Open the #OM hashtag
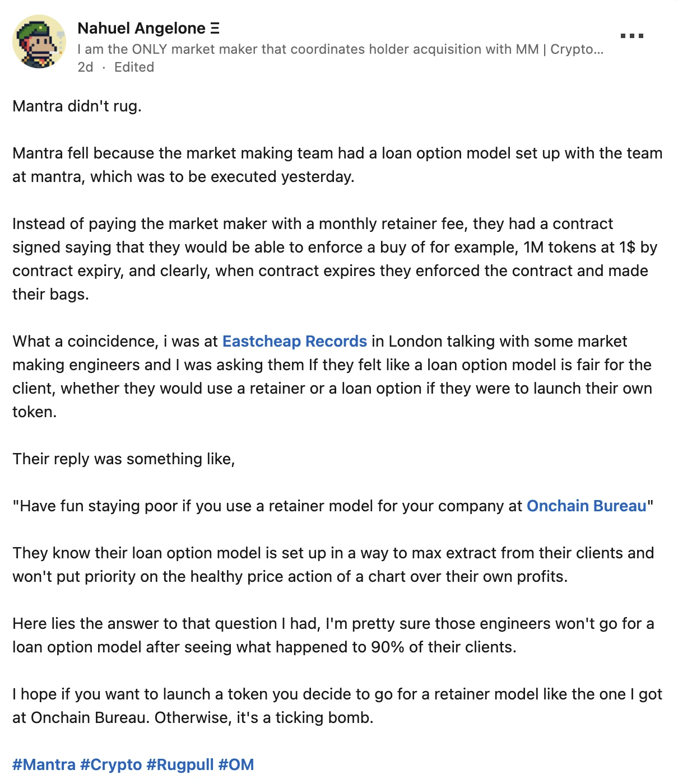The height and width of the screenshot is (784, 678). [236, 765]
